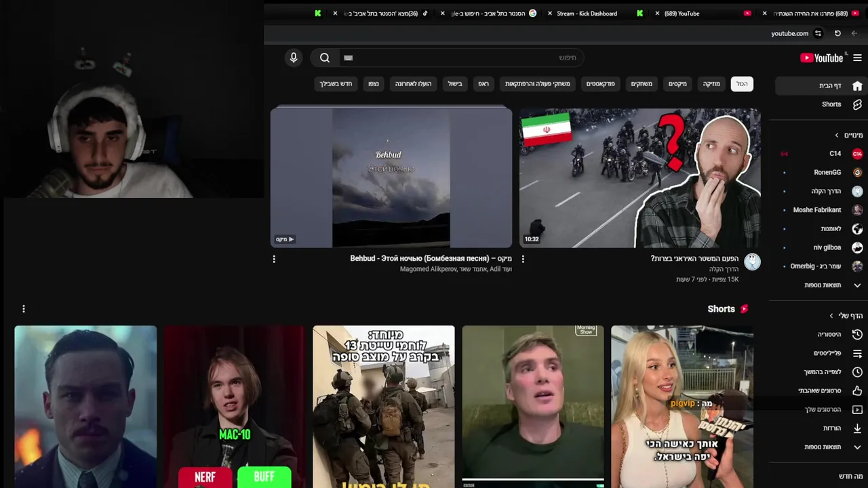Open the niv gilboa channel
Viewport: 868px width, 488px height.
(x=820, y=247)
